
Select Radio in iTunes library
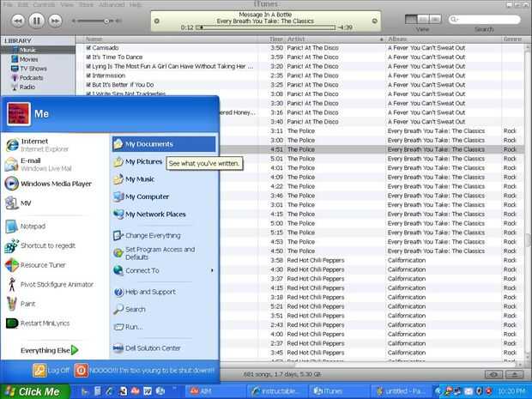tap(23, 87)
